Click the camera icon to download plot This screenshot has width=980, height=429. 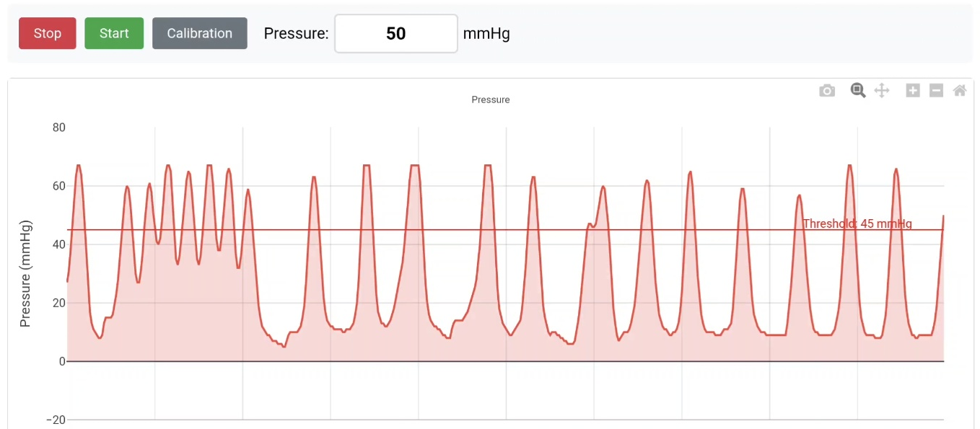click(x=827, y=91)
